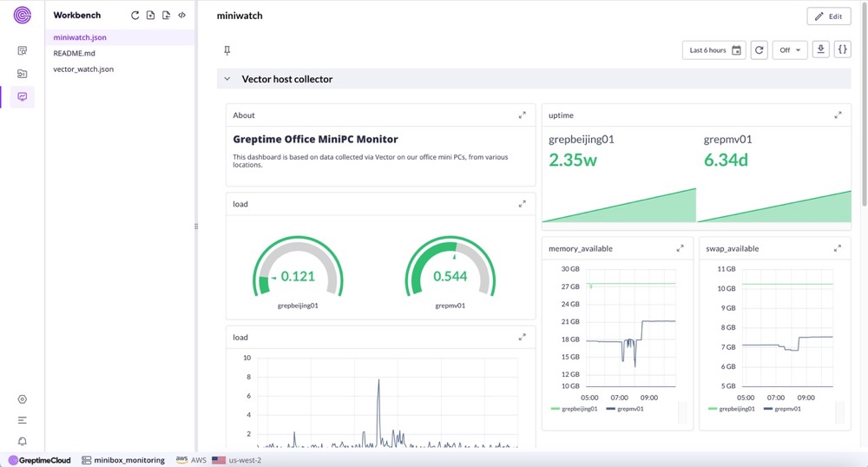Refresh the dashboard data
868x467 pixels.
tap(759, 50)
